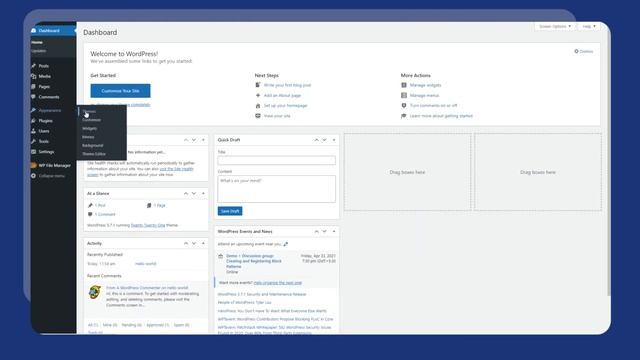Click the commenter avatar in Recent Comments
640x360 pixels.
click(95, 292)
